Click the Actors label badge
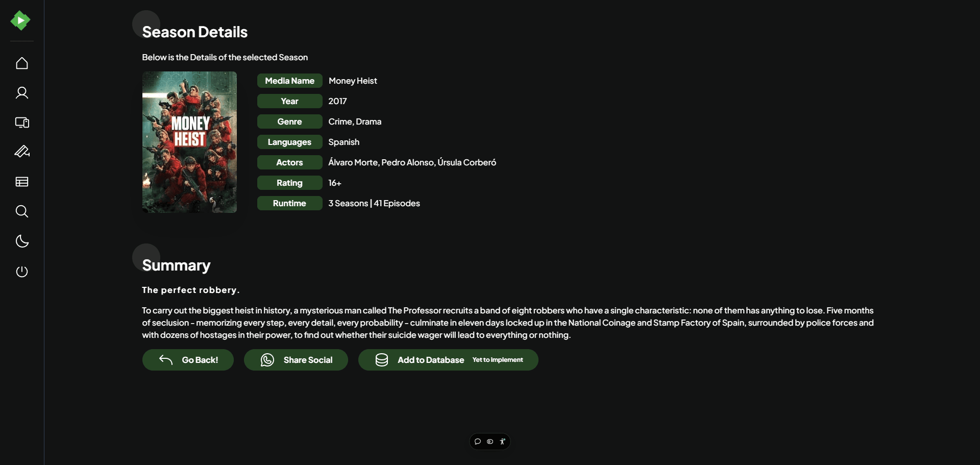The width and height of the screenshot is (980, 465). 290,162
